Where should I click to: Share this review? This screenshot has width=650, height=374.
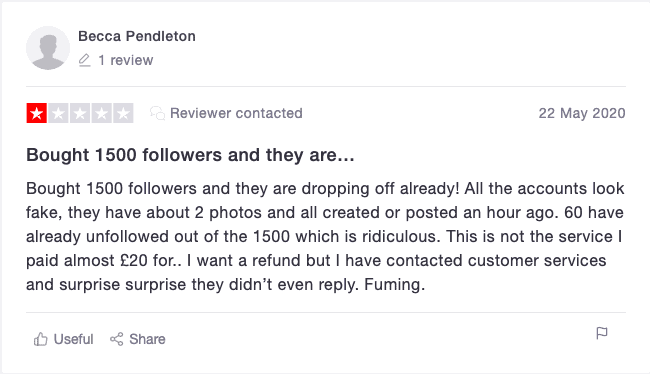(x=138, y=339)
